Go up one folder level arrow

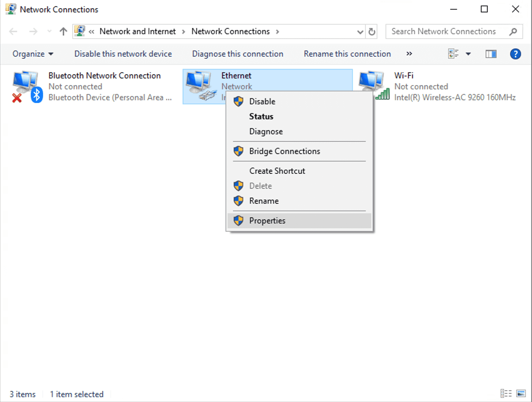(63, 32)
